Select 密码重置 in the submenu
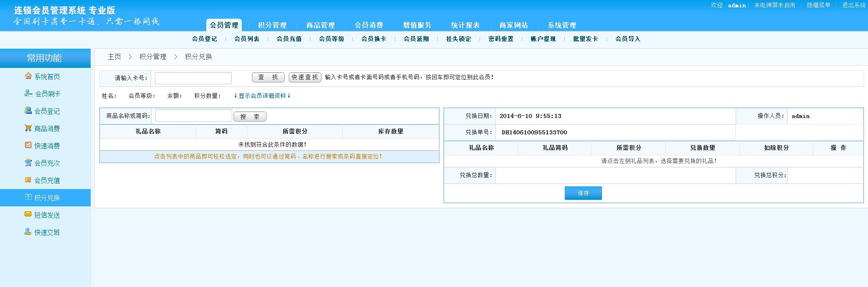Viewport: 868px width, 287px height. 501,39
